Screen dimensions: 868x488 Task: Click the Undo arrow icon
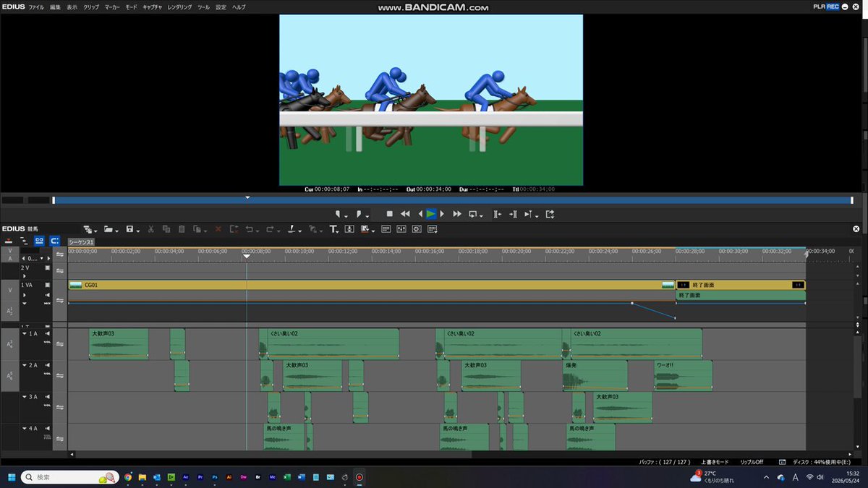[x=249, y=229]
